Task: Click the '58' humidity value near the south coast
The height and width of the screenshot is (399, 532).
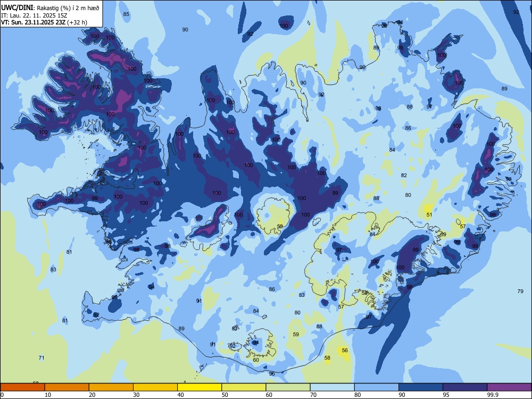Action: (327, 358)
